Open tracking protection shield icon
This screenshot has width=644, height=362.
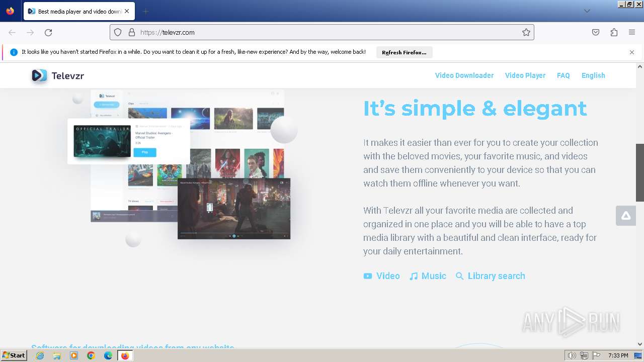click(x=118, y=32)
